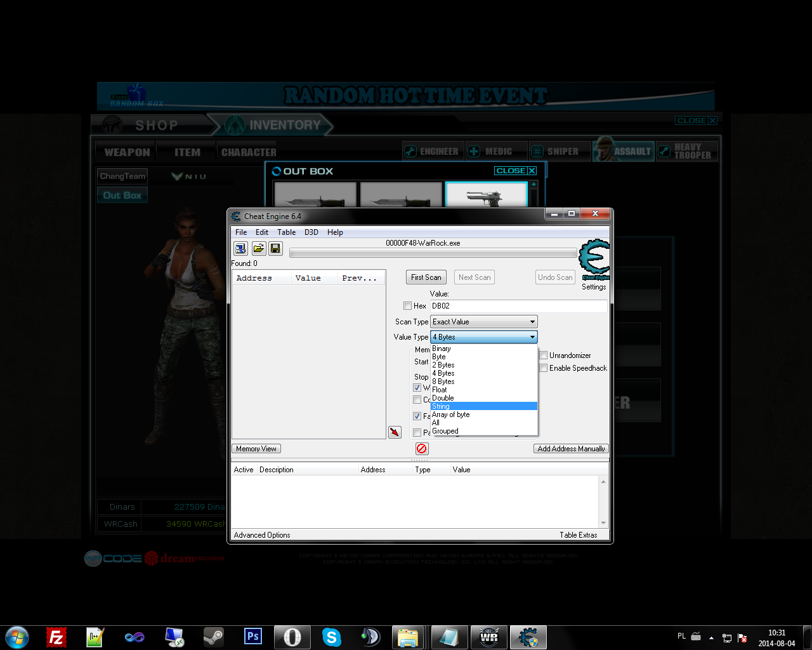Open the File menu
Viewport: 812px width, 650px height.
click(241, 232)
